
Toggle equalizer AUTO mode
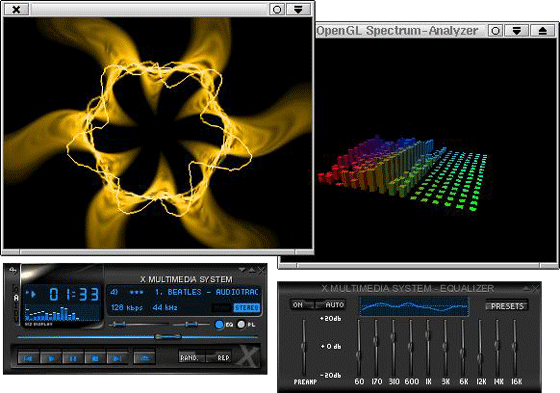(x=330, y=305)
